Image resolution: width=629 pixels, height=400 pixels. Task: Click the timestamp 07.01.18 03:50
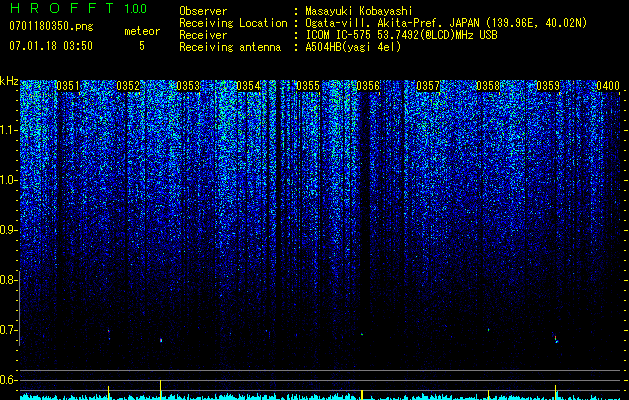[51, 46]
